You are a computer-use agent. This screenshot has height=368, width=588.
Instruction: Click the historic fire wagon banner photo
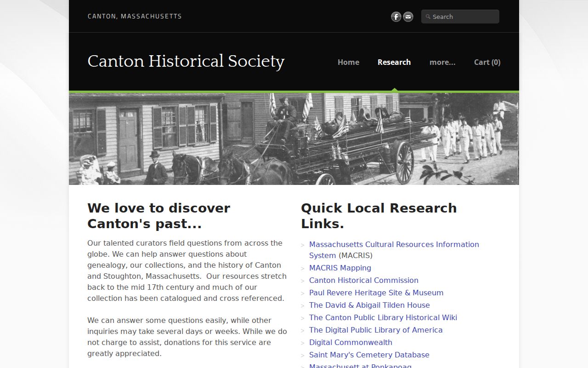pyautogui.click(x=294, y=139)
